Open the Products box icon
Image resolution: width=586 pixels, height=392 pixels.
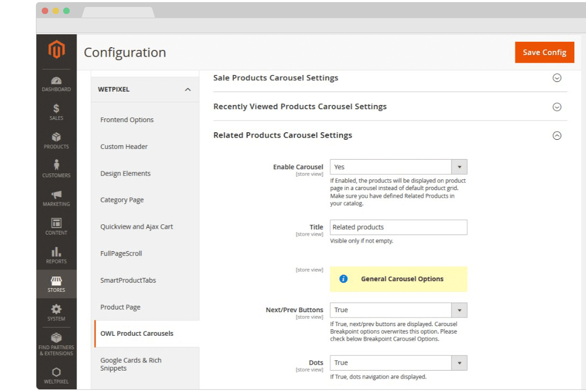(x=56, y=138)
